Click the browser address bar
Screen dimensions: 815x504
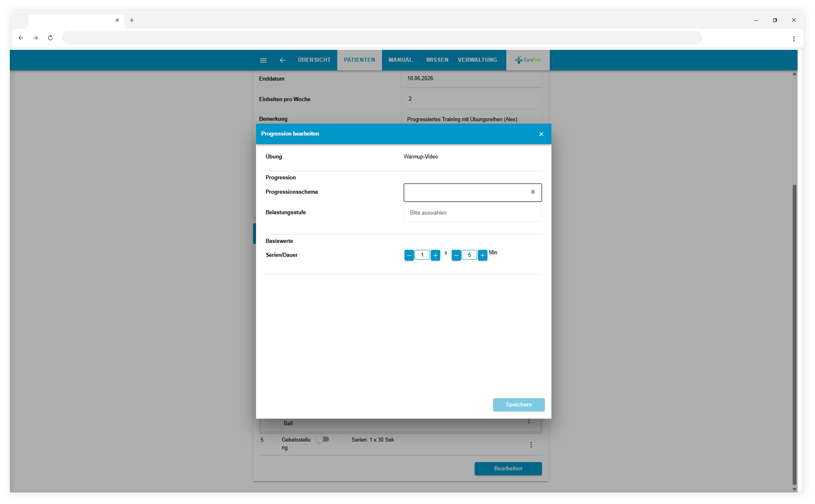coord(382,38)
